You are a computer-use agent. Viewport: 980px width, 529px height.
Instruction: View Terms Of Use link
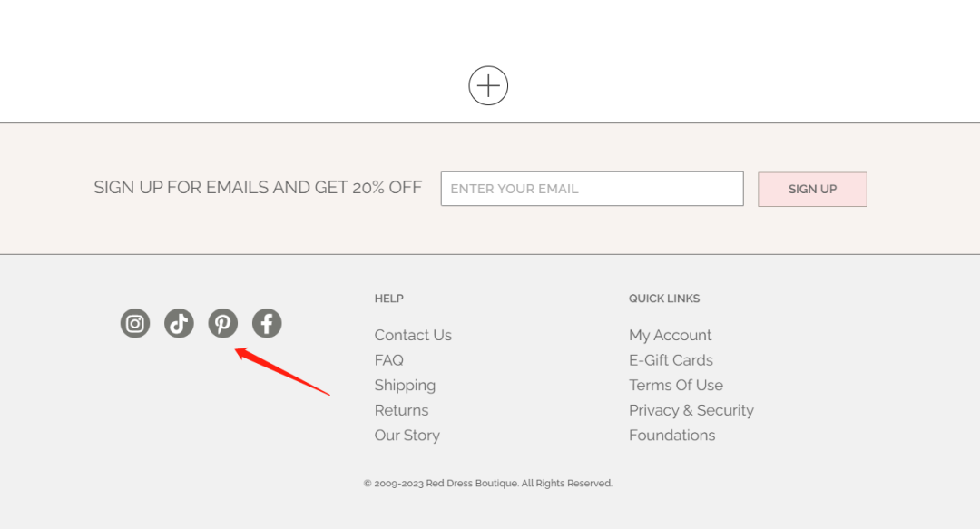(x=676, y=386)
